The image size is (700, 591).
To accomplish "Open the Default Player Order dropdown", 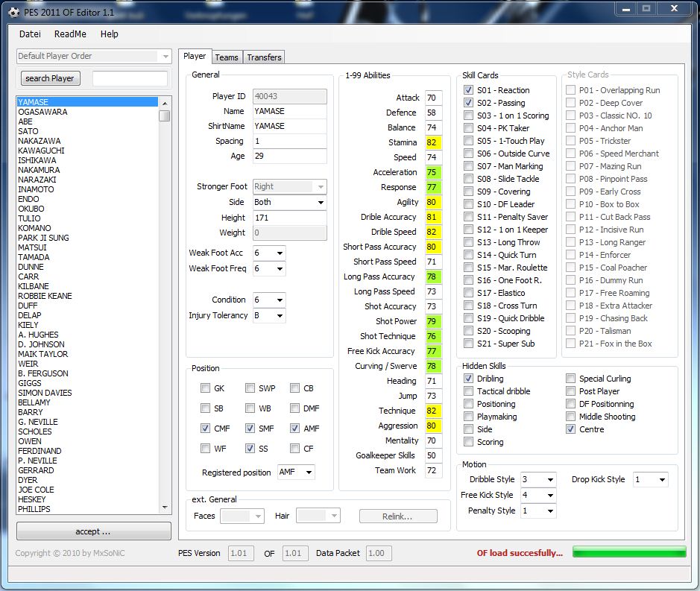I will coord(94,56).
